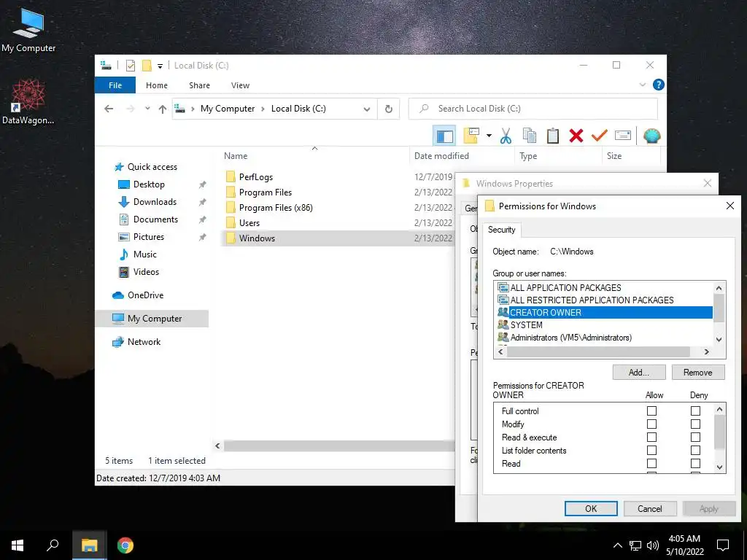The image size is (747, 560).
Task: Check Deny for Modify permission
Action: (695, 424)
